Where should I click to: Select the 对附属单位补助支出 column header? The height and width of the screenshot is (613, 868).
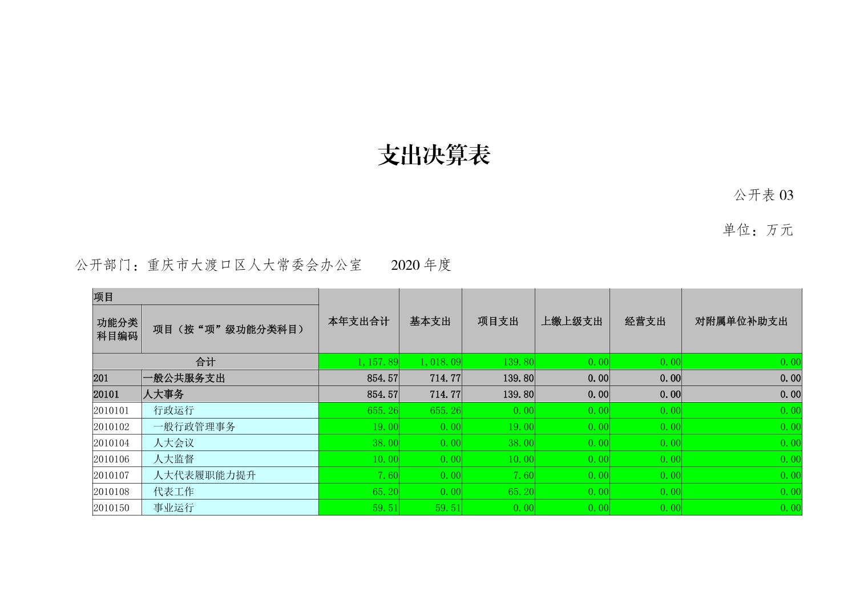(741, 322)
